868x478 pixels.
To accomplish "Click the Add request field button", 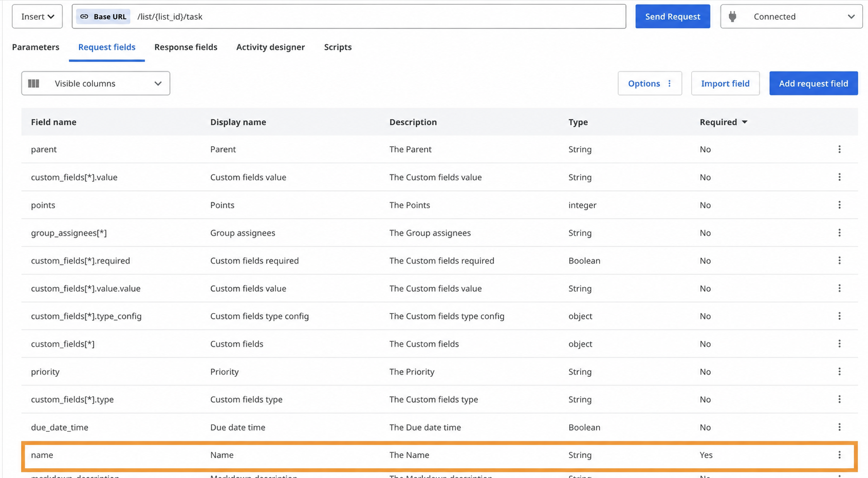I will [x=814, y=83].
